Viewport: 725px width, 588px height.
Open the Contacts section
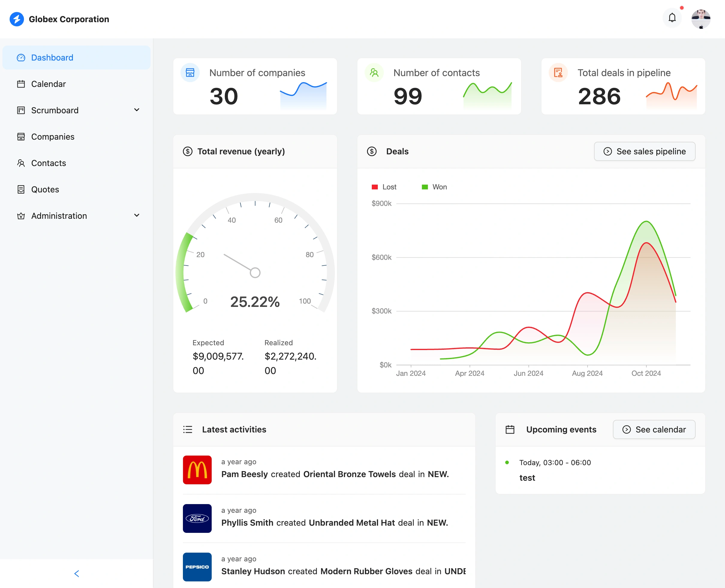(49, 163)
